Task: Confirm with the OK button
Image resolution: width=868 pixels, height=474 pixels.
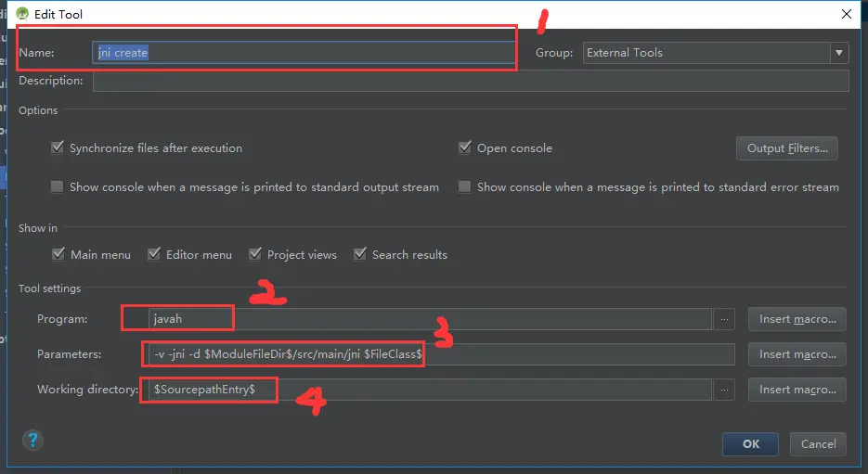Action: click(751, 444)
